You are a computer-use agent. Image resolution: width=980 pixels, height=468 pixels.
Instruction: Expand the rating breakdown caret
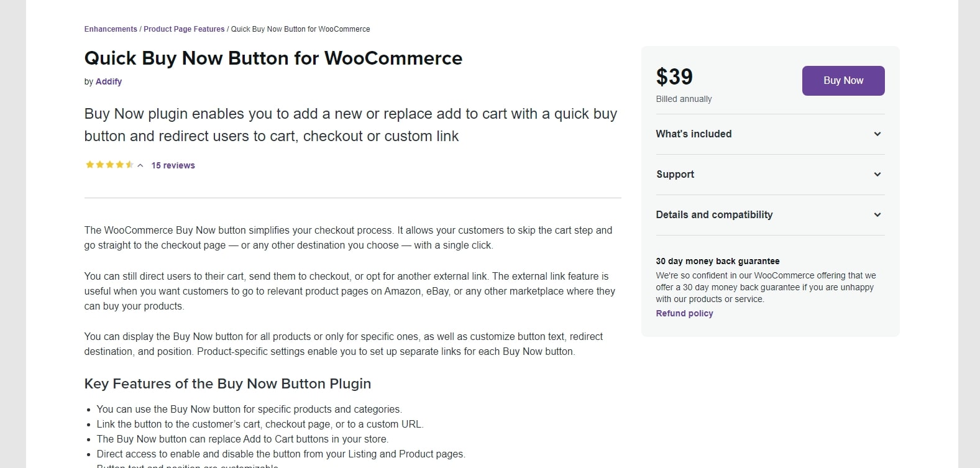tap(140, 165)
